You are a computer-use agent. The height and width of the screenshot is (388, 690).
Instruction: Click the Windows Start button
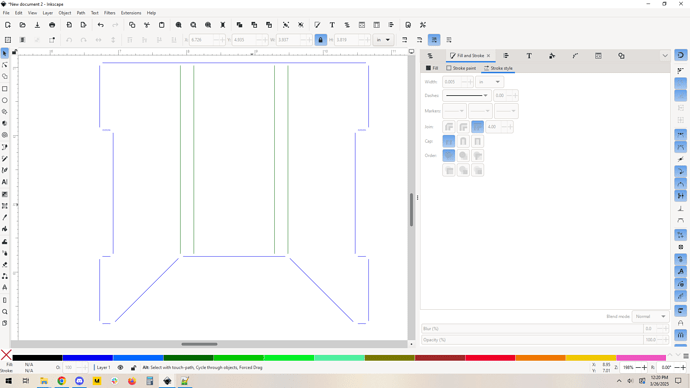(8, 381)
